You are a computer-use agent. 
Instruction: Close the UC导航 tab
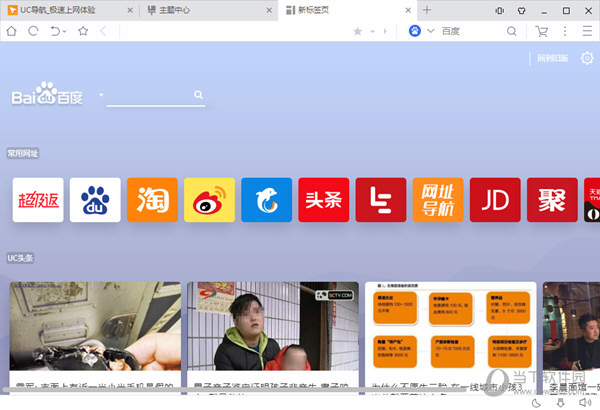point(130,10)
